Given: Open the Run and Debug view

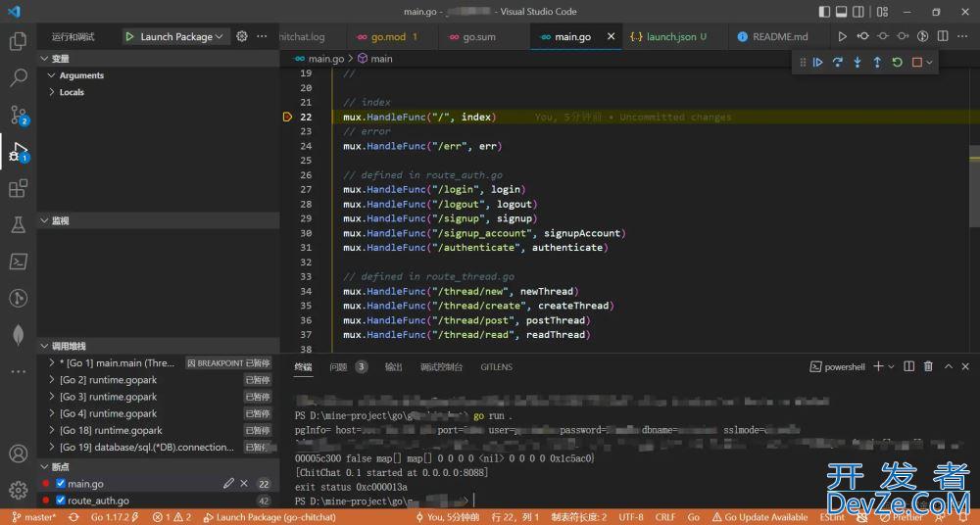Looking at the screenshot, I should 19,152.
